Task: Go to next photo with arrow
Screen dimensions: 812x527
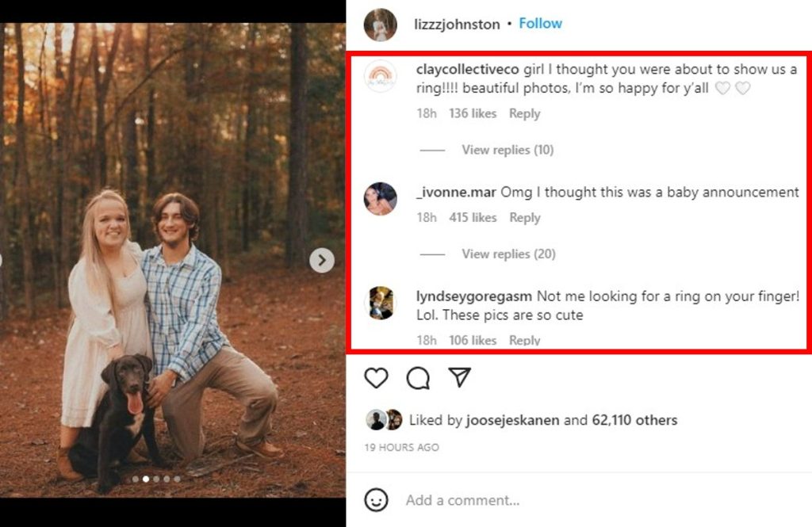Action: (321, 260)
